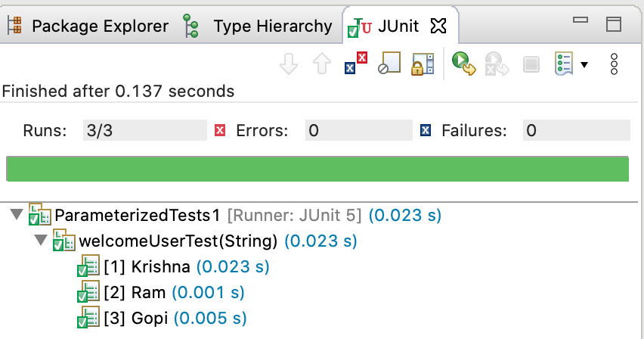Open Test Run History dropdown arrow

[584, 65]
